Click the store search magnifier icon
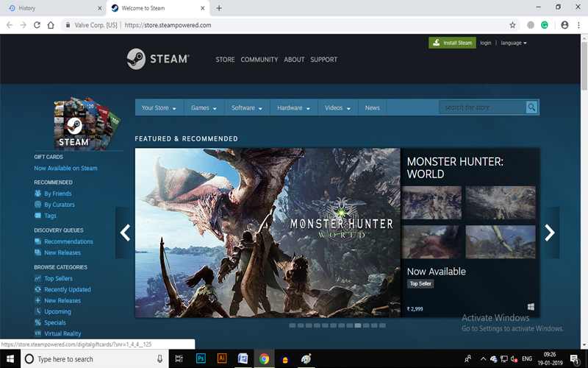This screenshot has height=368, width=588. click(x=531, y=107)
